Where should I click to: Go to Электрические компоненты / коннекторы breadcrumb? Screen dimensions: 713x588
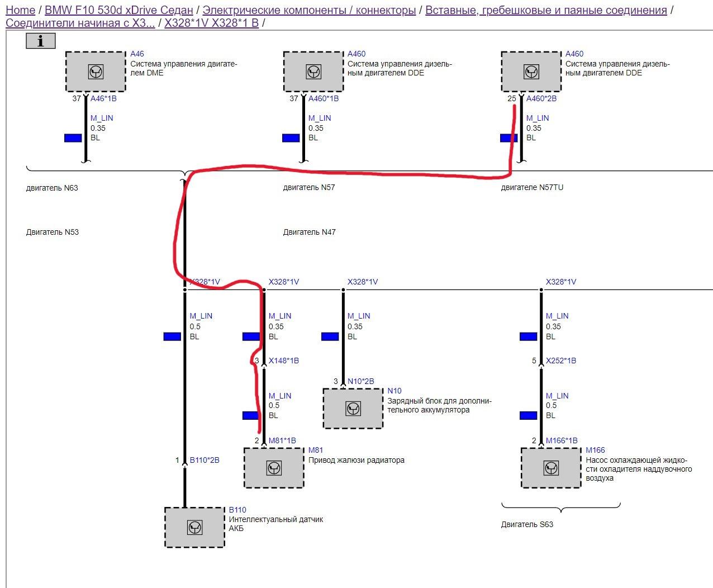[x=309, y=10]
